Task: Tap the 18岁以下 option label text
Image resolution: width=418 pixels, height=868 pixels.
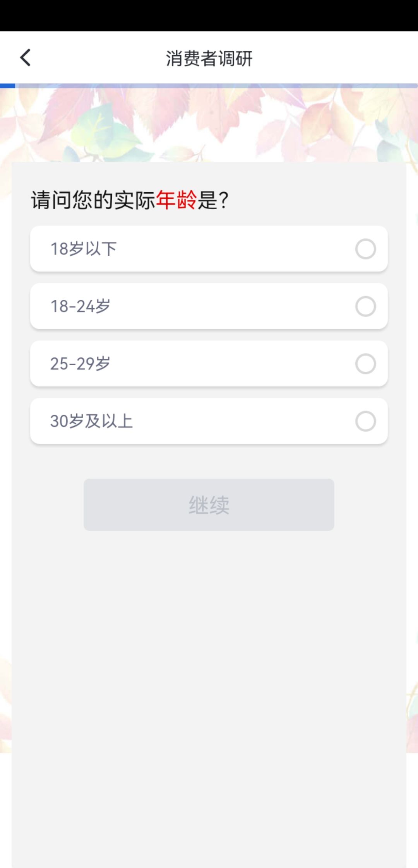Action: pyautogui.click(x=83, y=249)
